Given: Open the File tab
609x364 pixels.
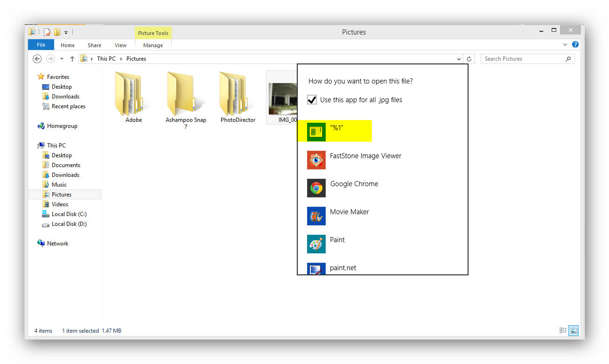Looking at the screenshot, I should click(x=41, y=45).
